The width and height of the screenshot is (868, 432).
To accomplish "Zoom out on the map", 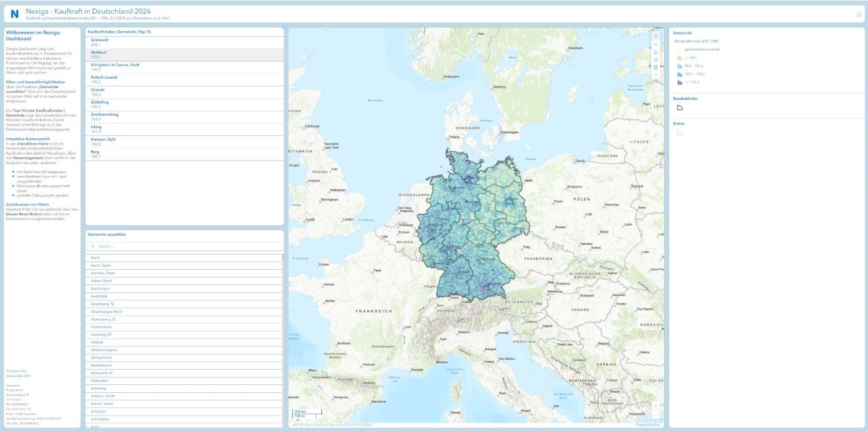I will [x=655, y=414].
